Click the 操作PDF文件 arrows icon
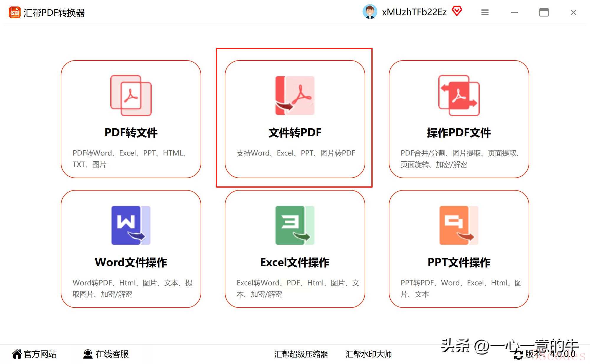The width and height of the screenshot is (590, 364). (459, 96)
